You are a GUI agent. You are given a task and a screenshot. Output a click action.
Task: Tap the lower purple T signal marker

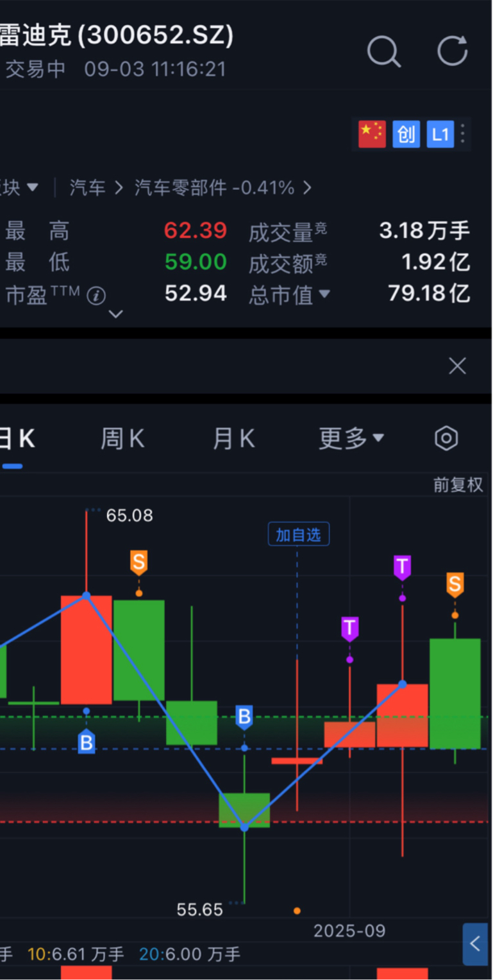click(349, 629)
